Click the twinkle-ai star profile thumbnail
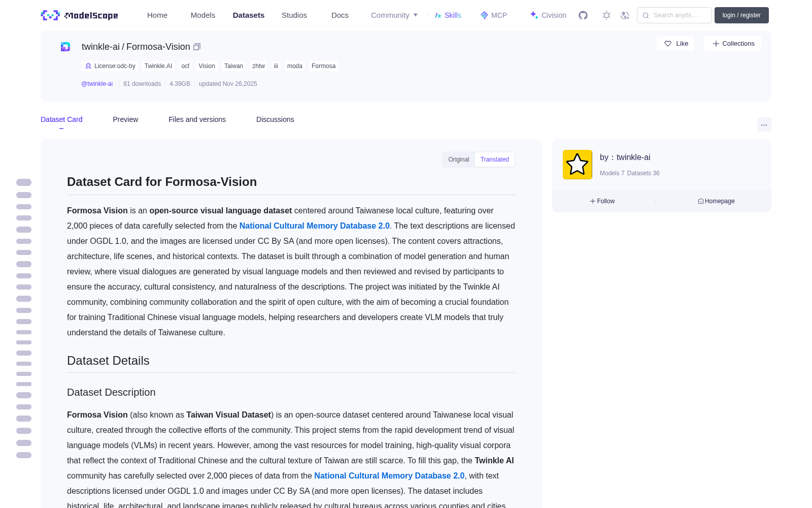 tap(578, 165)
